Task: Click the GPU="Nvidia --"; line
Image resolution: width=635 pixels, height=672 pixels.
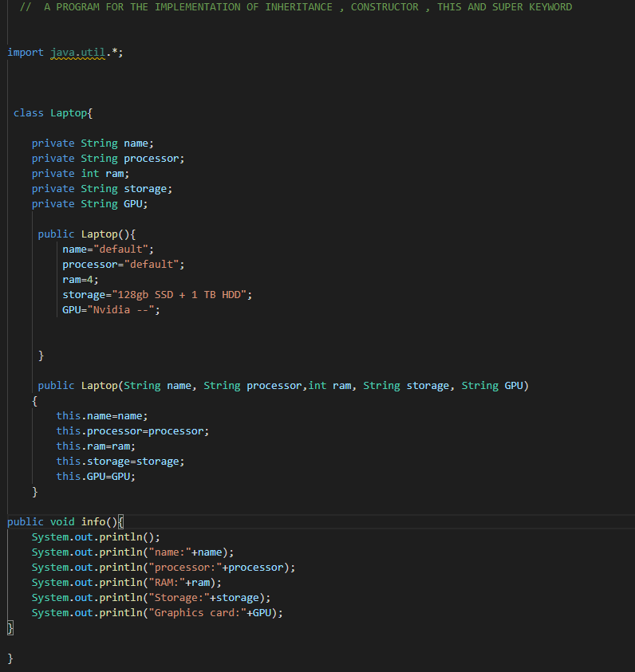Action: click(111, 310)
